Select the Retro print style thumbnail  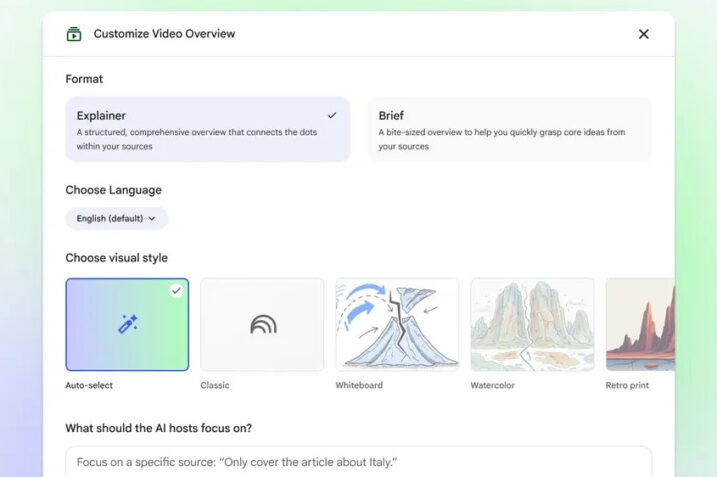(640, 324)
